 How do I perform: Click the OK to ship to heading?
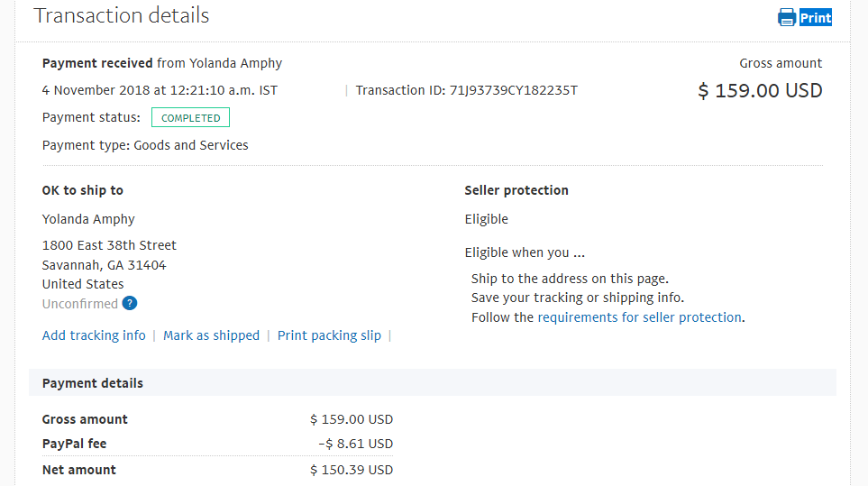[83, 190]
